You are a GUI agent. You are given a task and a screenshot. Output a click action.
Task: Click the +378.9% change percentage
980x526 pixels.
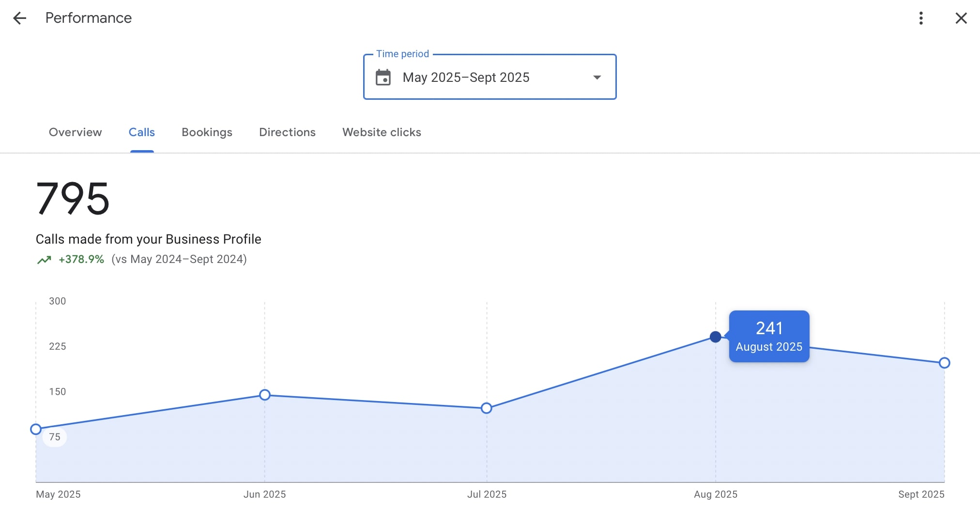81,260
